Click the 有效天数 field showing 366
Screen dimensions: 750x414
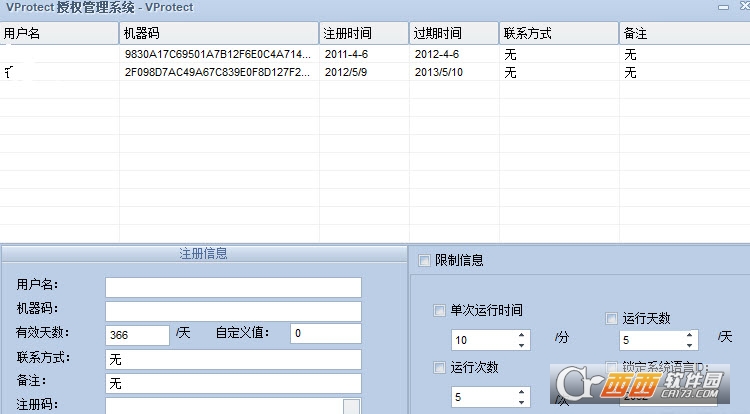pos(137,335)
